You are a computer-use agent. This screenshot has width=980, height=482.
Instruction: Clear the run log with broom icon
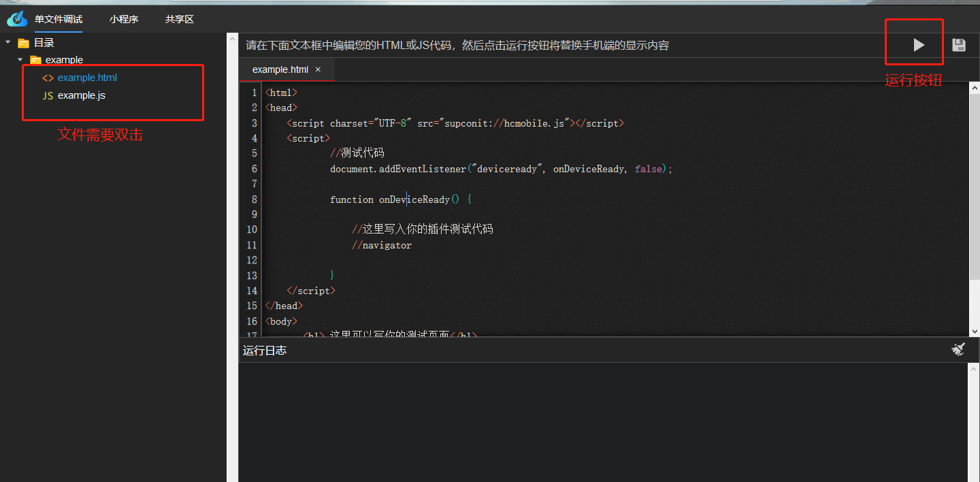tap(958, 349)
